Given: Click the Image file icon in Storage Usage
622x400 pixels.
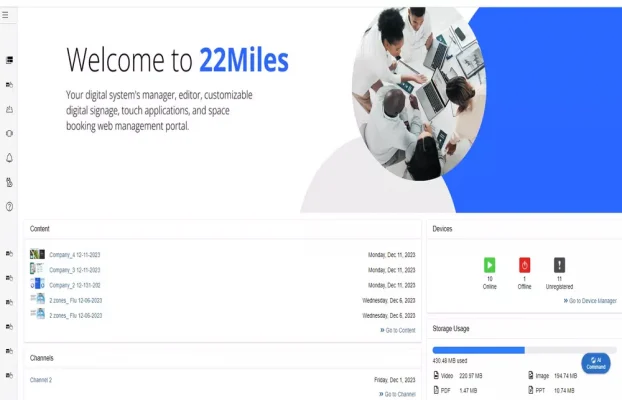Looking at the screenshot, I should click(531, 375).
